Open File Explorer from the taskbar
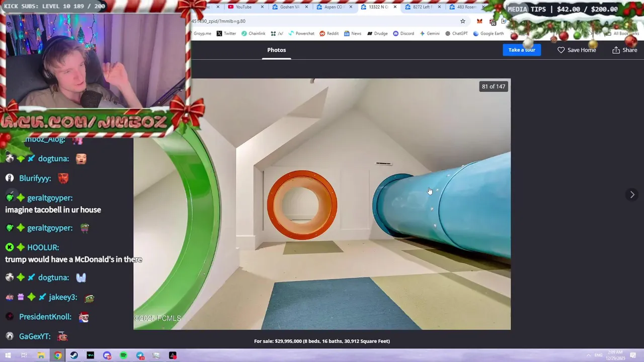The width and height of the screenshot is (644, 362). coord(41,355)
